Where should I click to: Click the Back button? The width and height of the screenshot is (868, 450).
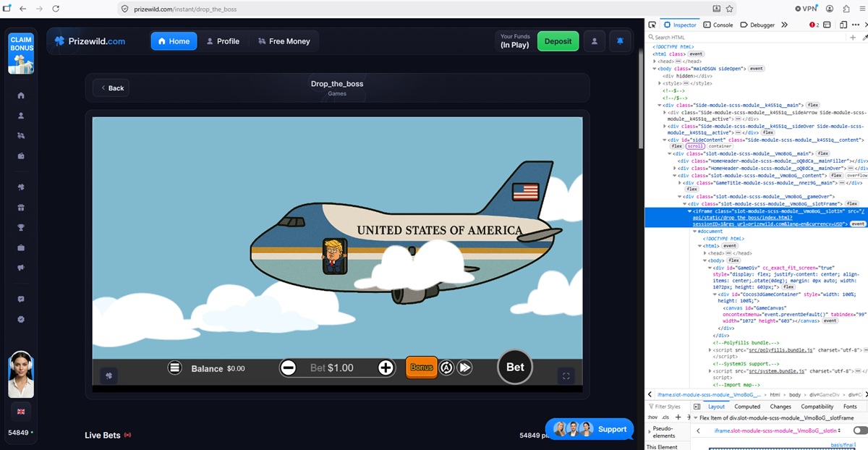(112, 88)
